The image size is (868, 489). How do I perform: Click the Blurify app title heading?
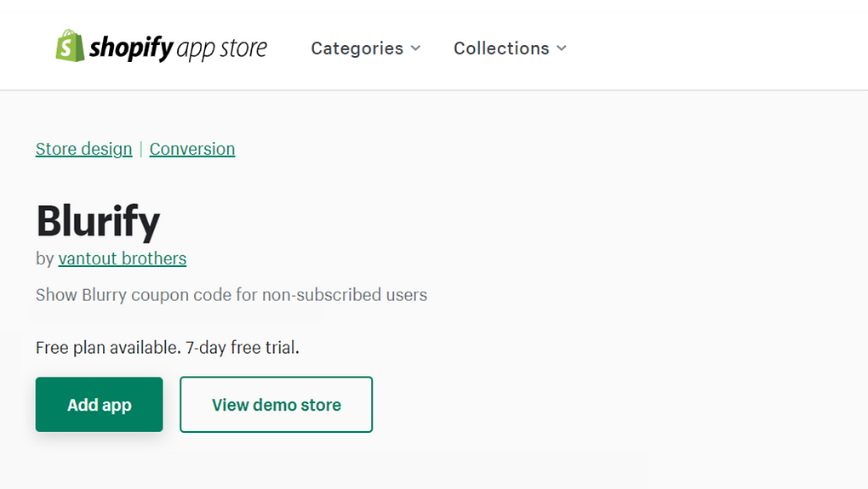(98, 221)
